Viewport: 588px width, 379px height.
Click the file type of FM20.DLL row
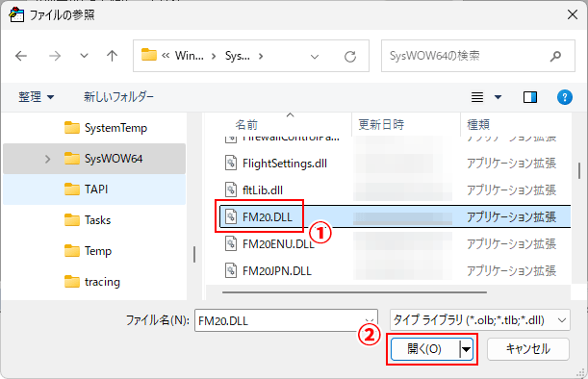point(511,217)
